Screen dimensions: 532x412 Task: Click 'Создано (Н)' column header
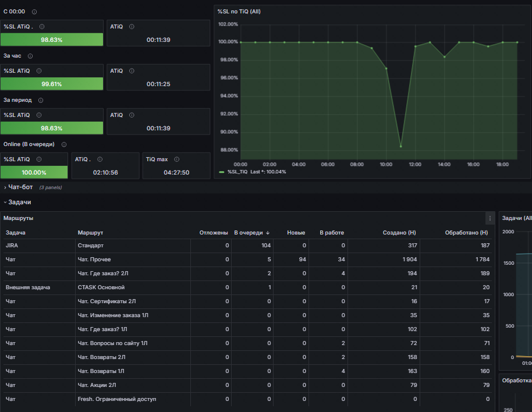click(399, 233)
